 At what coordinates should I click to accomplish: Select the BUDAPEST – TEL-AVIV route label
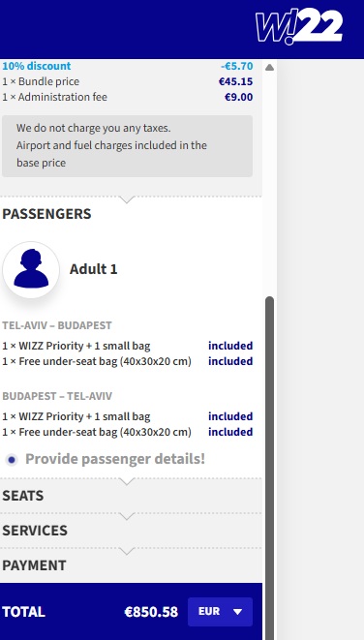point(57,396)
